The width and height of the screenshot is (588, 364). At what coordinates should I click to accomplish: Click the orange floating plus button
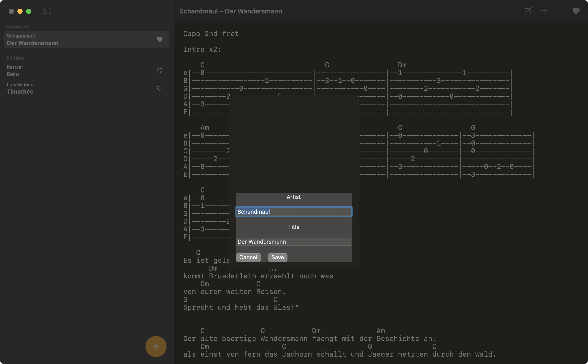156,346
